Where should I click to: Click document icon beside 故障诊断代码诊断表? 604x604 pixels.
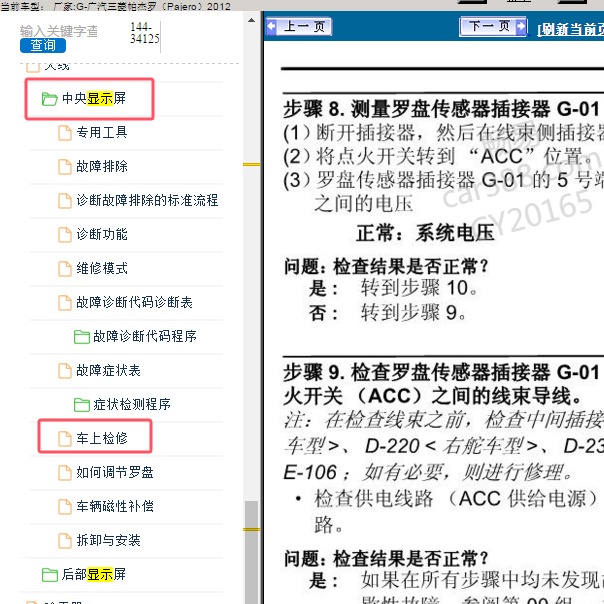(65, 303)
